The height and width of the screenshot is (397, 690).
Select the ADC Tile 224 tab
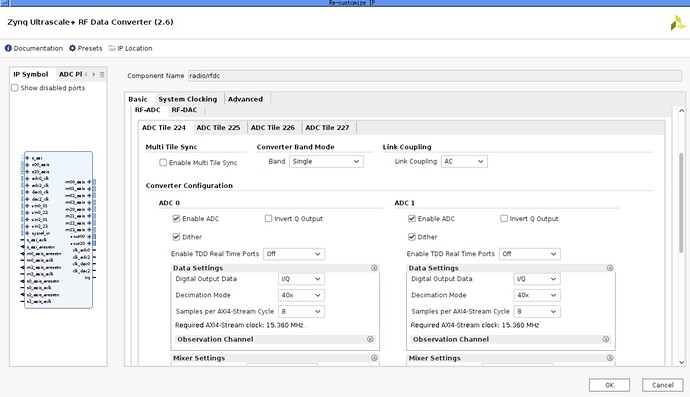pos(164,128)
